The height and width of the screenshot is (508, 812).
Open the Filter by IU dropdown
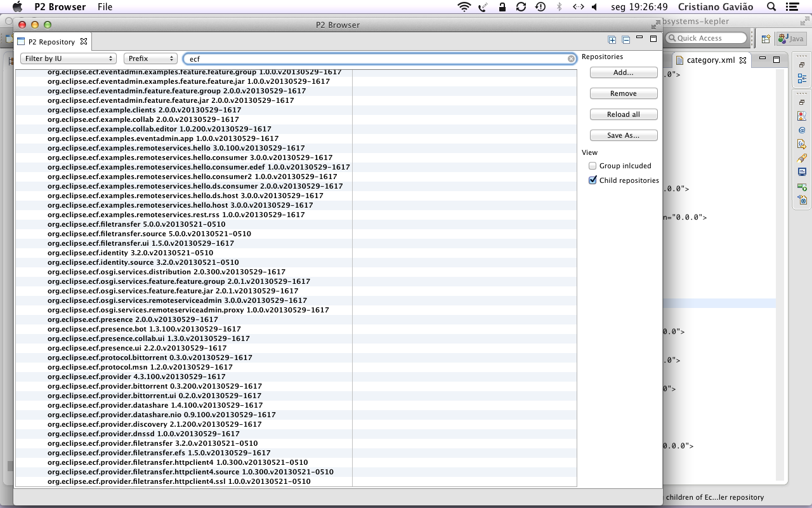68,58
